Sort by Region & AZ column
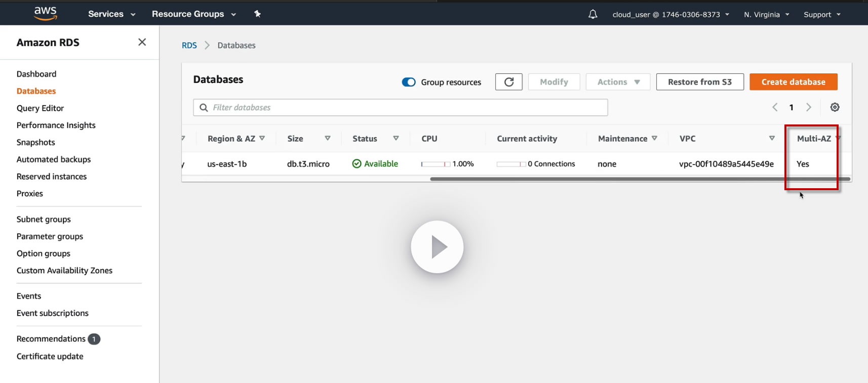 [262, 138]
